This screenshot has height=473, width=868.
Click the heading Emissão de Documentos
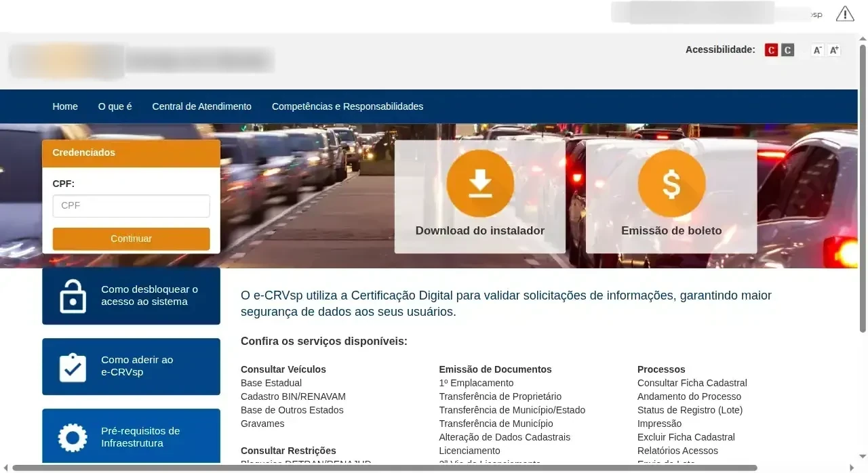pos(495,369)
